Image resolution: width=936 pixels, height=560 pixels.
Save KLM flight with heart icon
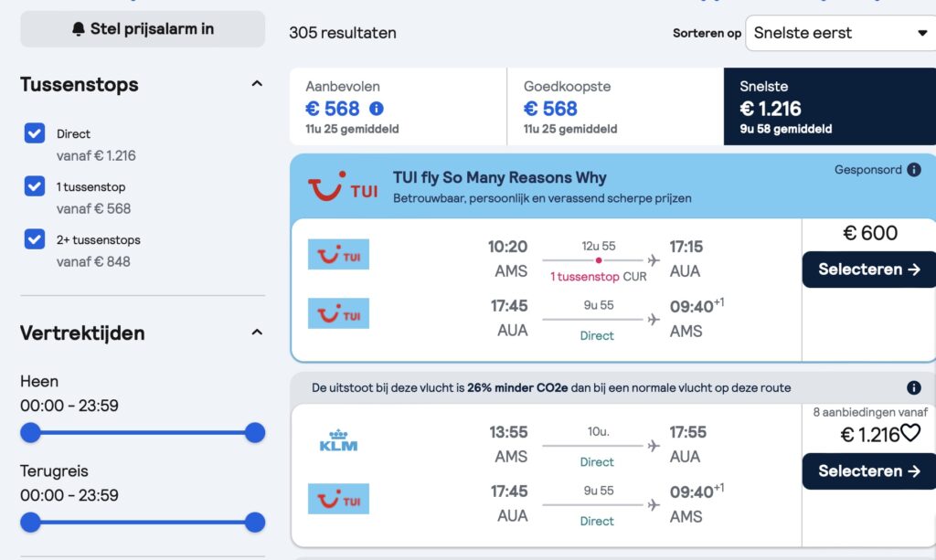910,433
